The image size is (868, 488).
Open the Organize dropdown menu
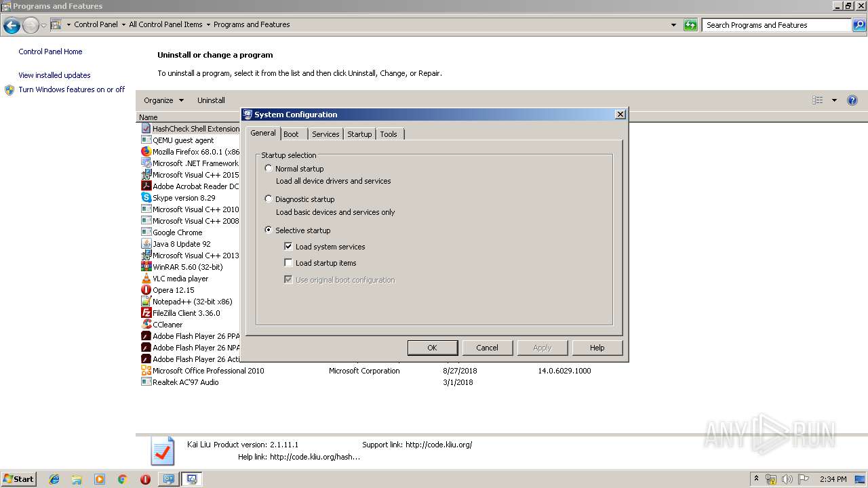click(x=163, y=100)
